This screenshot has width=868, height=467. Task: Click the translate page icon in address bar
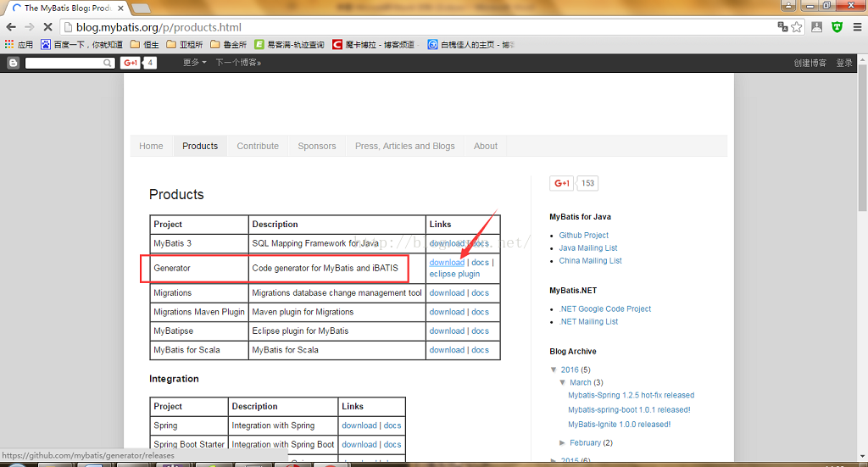782,27
